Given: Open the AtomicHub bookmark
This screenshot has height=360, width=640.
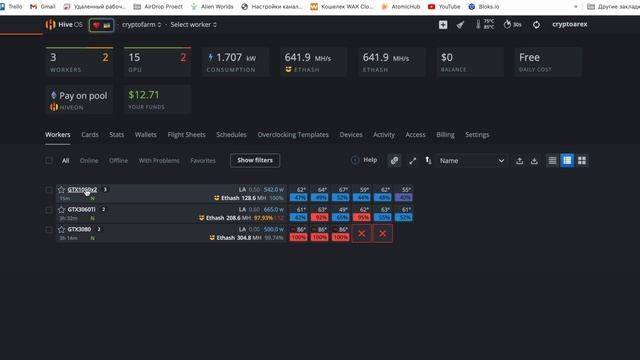Looking at the screenshot, I should 400,7.
